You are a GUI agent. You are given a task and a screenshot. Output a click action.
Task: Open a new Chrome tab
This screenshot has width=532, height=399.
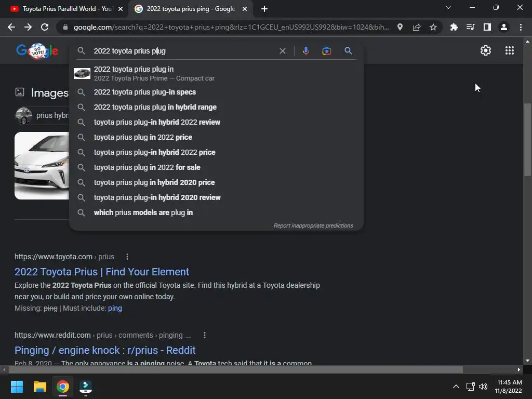pyautogui.click(x=264, y=9)
